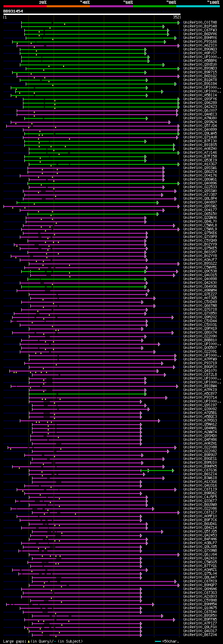This screenshot has width=223, height=644.
Task: Click the UniRef100_Q2QN06 label
Action: pyautogui.click(x=200, y=217)
